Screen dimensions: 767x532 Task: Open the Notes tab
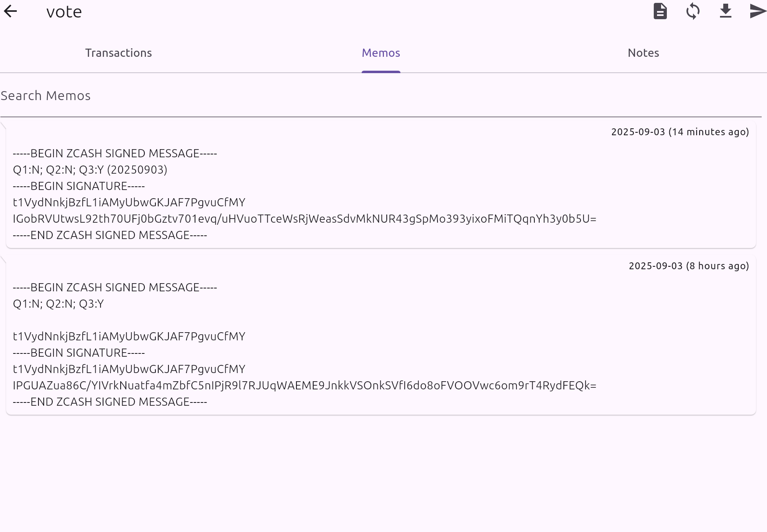click(x=643, y=53)
